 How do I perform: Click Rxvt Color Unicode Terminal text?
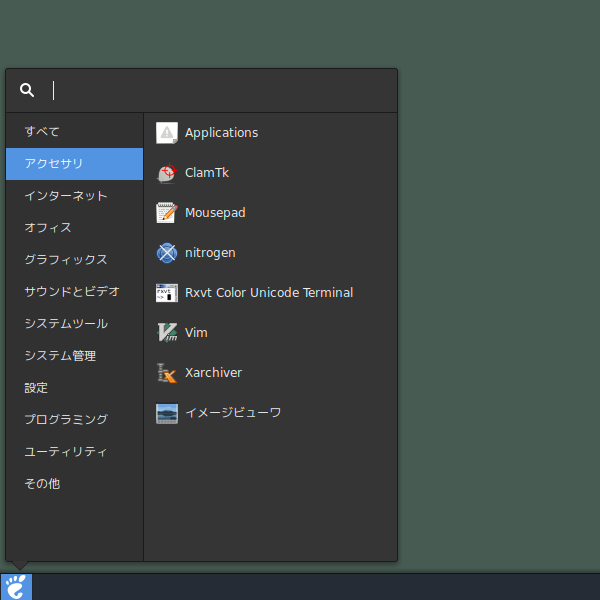[269, 293]
